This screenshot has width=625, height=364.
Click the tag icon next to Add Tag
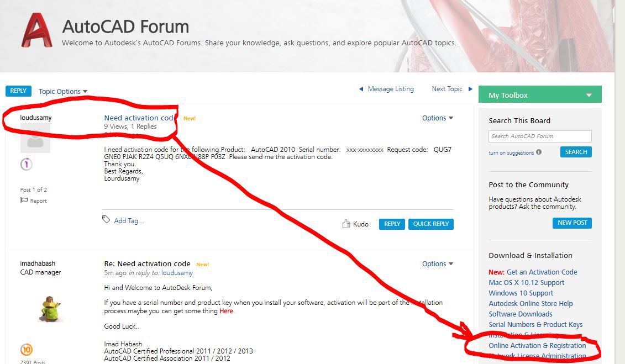106,219
